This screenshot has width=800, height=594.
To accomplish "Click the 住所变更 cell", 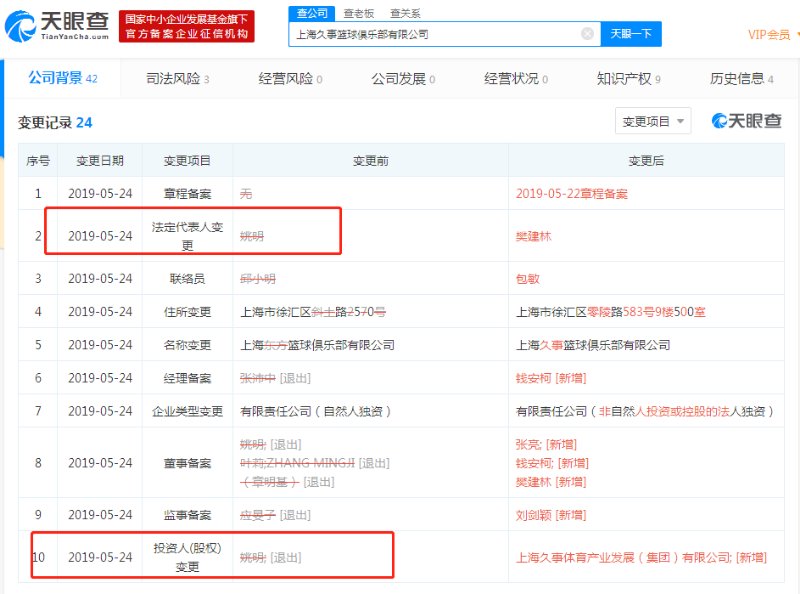I will click(187, 312).
